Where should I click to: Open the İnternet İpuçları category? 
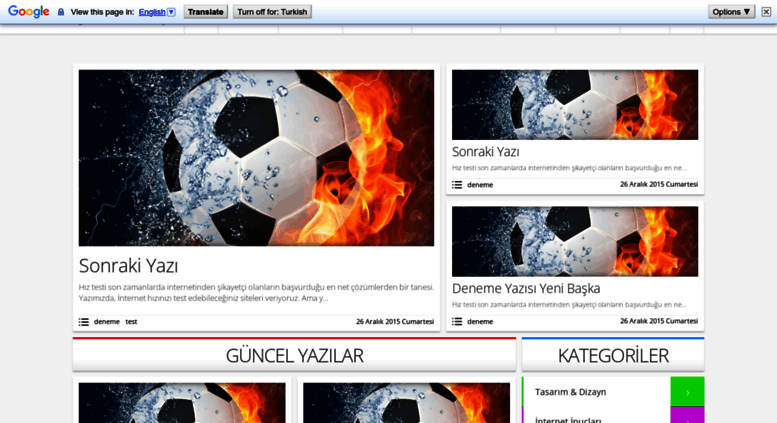[x=568, y=420]
